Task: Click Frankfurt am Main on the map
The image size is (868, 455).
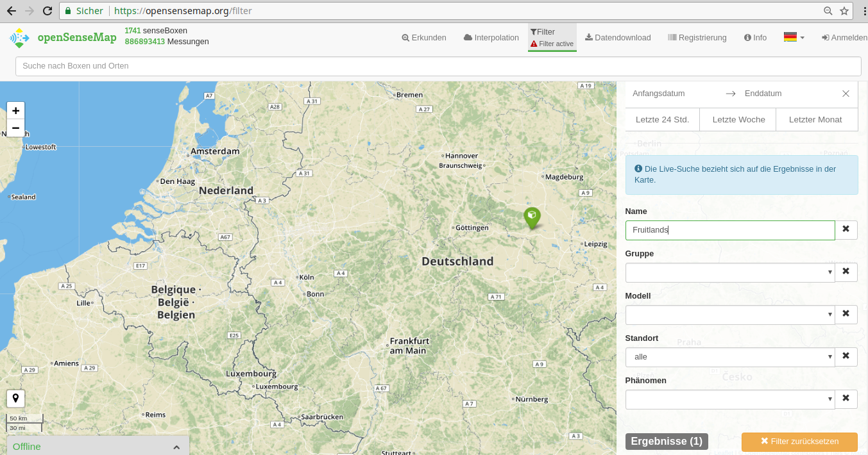Action: [x=409, y=345]
